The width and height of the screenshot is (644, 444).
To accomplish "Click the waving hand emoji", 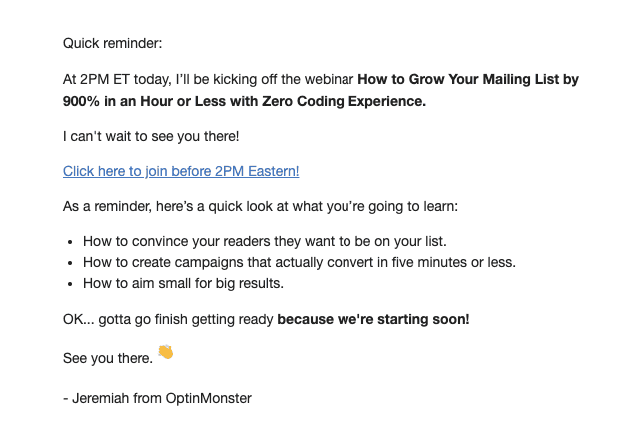I will pos(166,352).
